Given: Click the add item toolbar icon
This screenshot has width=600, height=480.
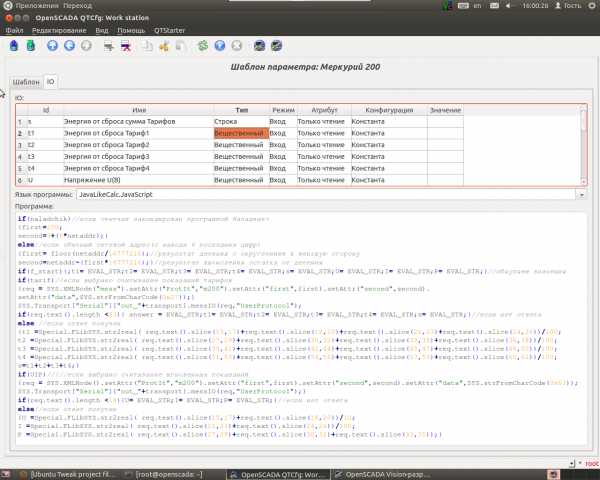Looking at the screenshot, I should point(110,45).
